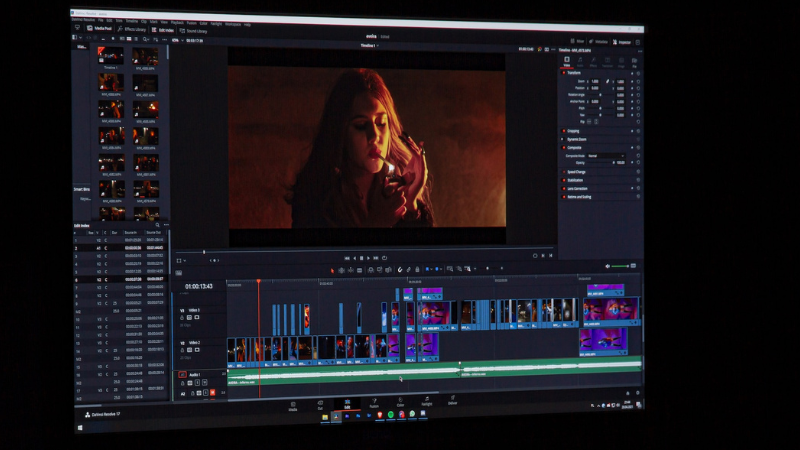Jump to the first frame in the viewer
The image size is (800, 450).
coord(347,259)
